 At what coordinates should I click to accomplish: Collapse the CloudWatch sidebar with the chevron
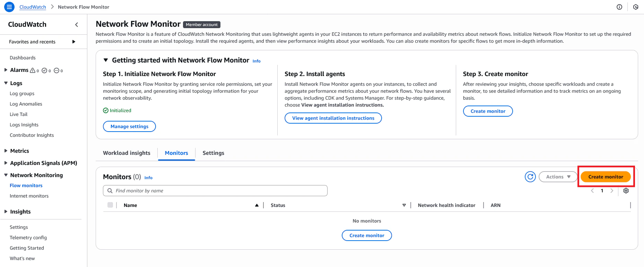point(77,24)
